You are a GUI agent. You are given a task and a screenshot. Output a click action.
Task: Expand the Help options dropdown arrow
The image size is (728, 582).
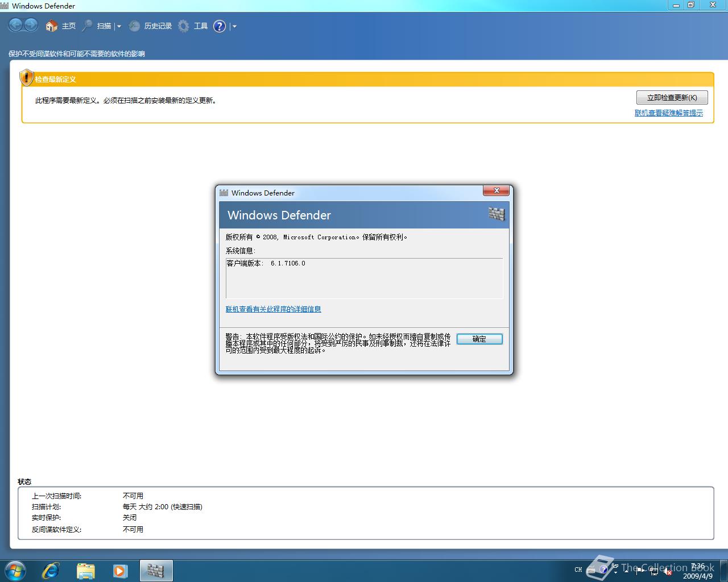coord(234,26)
